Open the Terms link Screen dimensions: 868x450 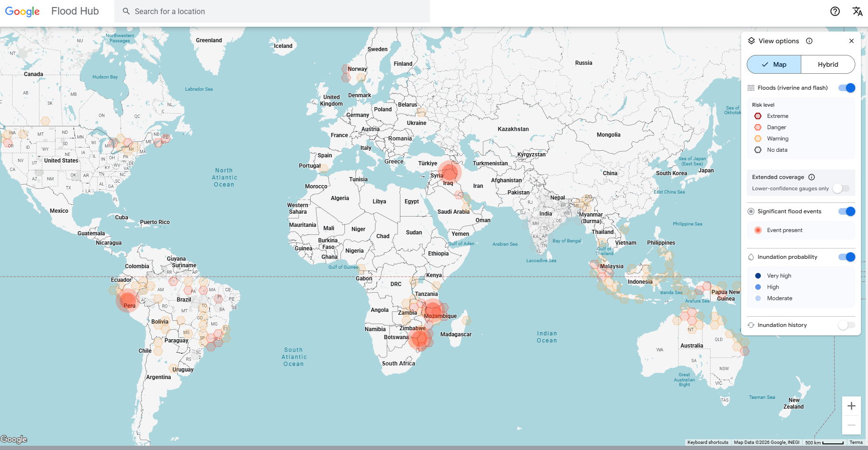pos(856,442)
